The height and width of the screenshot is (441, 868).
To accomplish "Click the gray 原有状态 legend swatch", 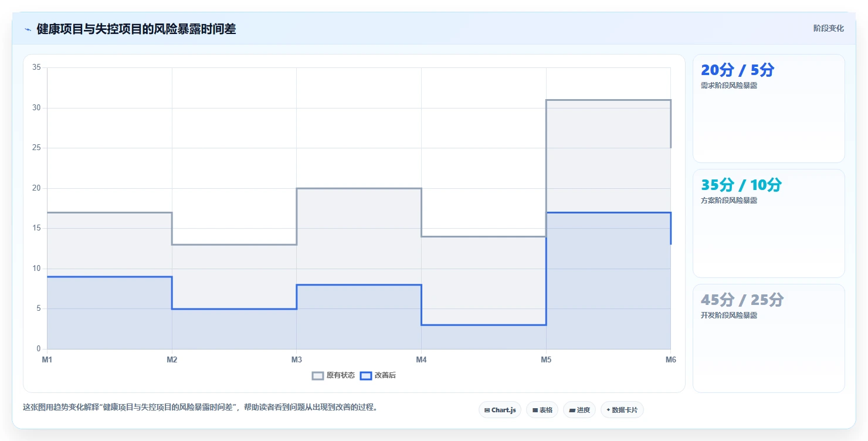I will click(x=318, y=375).
